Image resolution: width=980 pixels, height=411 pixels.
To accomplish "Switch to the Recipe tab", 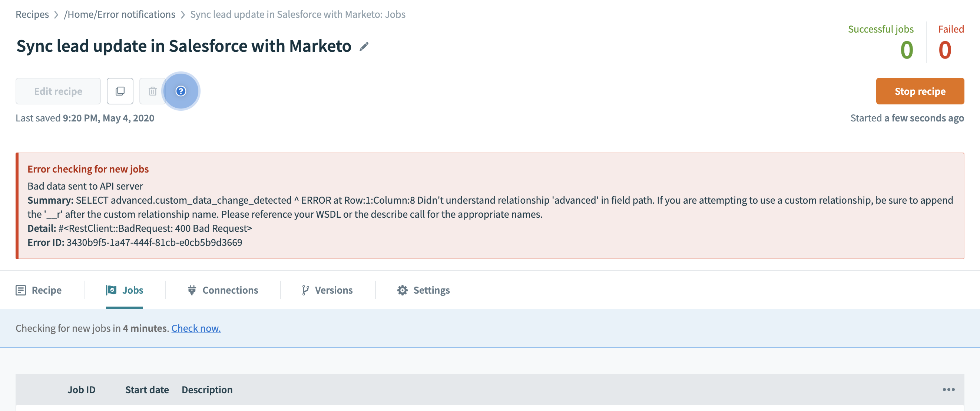I will (x=39, y=290).
